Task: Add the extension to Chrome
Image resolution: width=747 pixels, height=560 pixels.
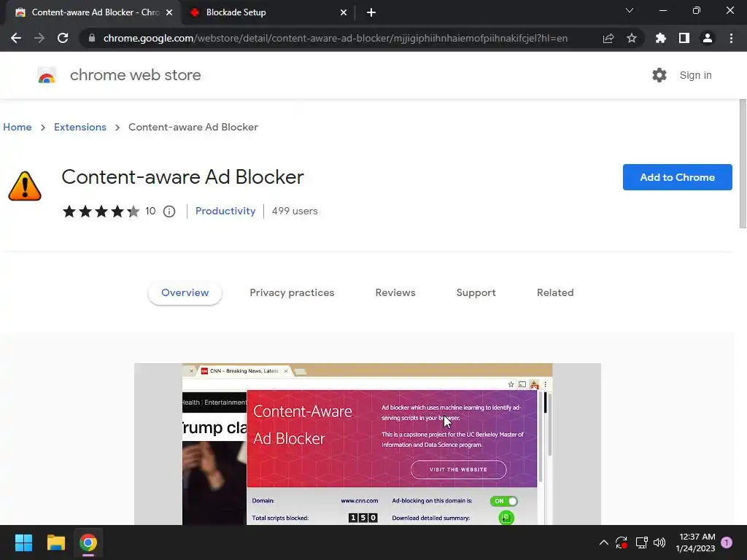Action: [677, 177]
